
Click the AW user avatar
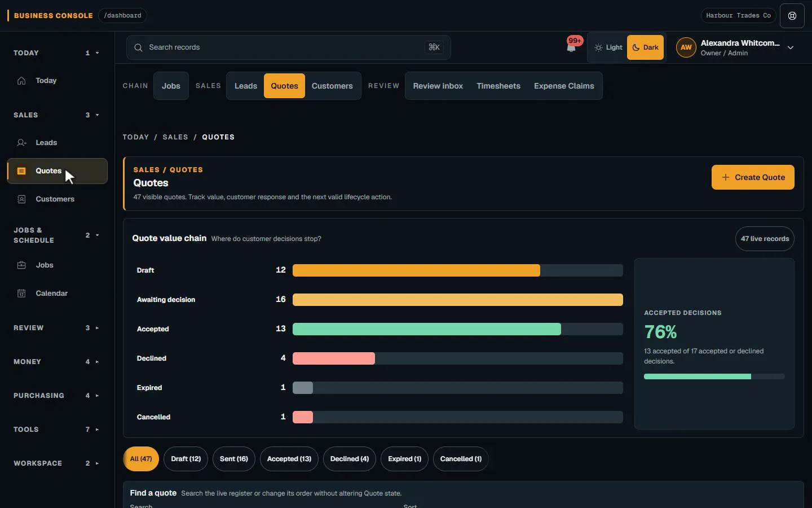click(x=686, y=47)
